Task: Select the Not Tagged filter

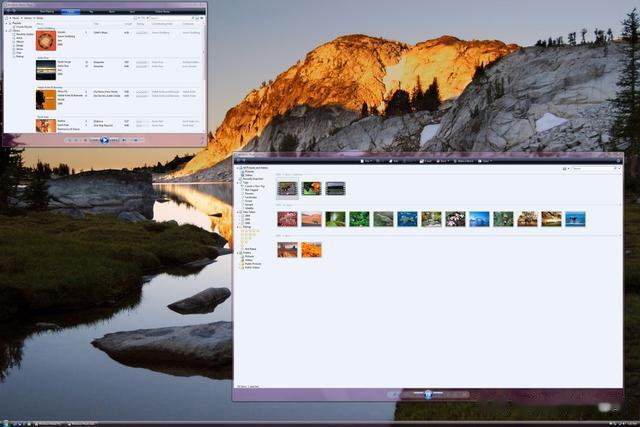Action: pos(251,190)
